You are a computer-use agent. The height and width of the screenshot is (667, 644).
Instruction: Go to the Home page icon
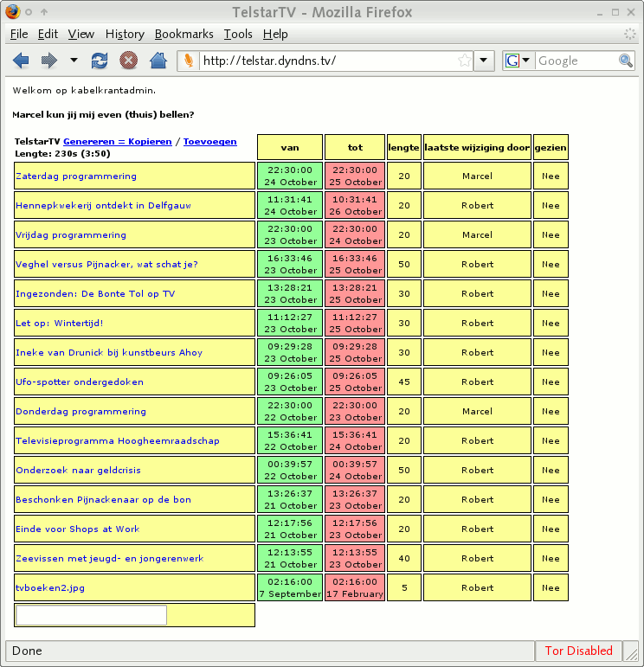[x=158, y=61]
